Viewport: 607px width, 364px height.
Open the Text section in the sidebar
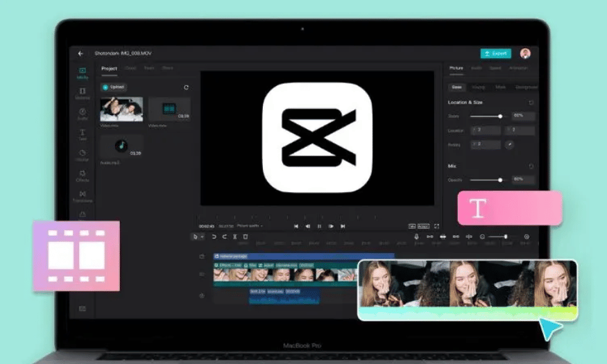point(83,135)
